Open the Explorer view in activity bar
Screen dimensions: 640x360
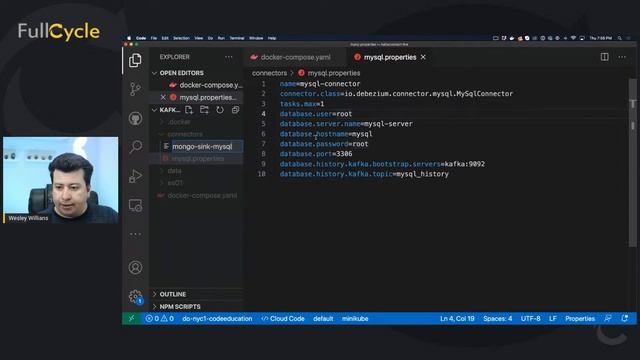[135, 60]
